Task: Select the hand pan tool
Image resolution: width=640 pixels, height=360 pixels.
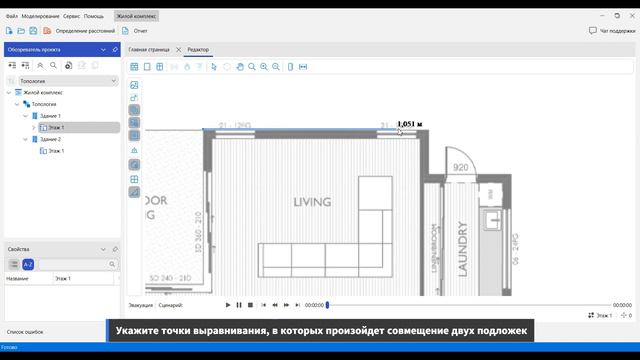Action: [240, 67]
